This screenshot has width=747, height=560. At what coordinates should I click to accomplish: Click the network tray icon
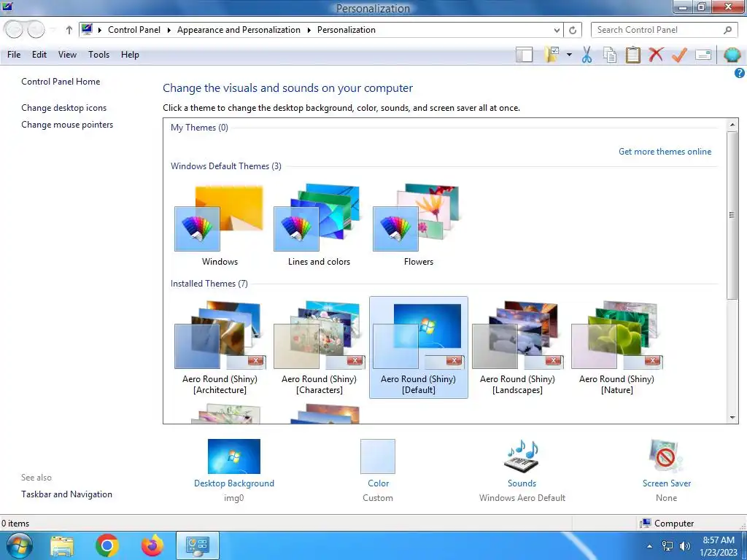(667, 546)
